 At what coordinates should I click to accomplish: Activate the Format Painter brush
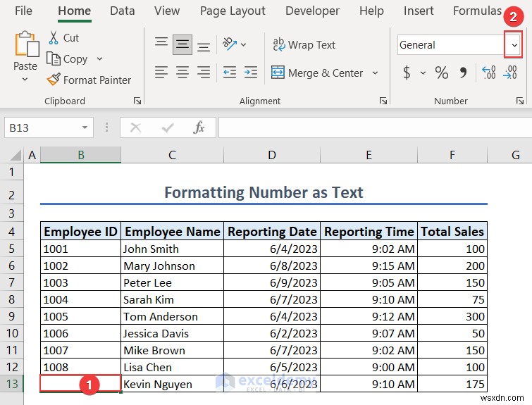54,80
